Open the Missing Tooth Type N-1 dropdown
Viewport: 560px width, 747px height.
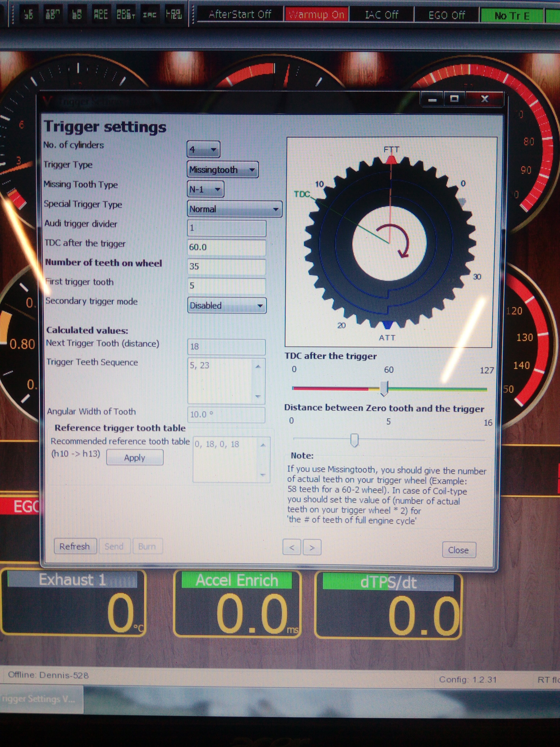click(206, 189)
